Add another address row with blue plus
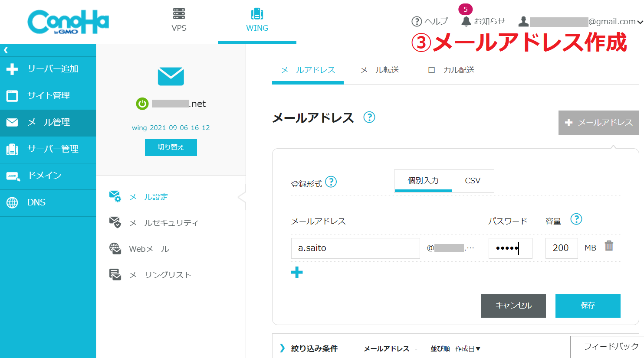Viewport: 644px width, 358px height. [x=297, y=273]
